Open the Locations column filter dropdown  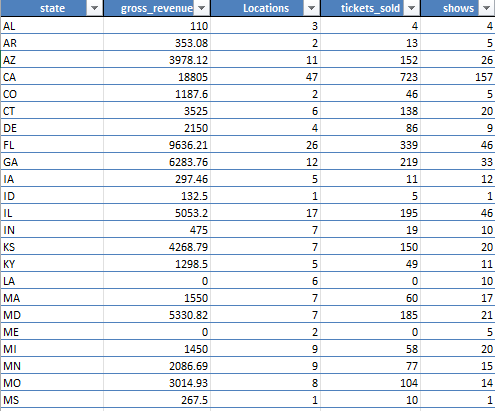tap(311, 8)
